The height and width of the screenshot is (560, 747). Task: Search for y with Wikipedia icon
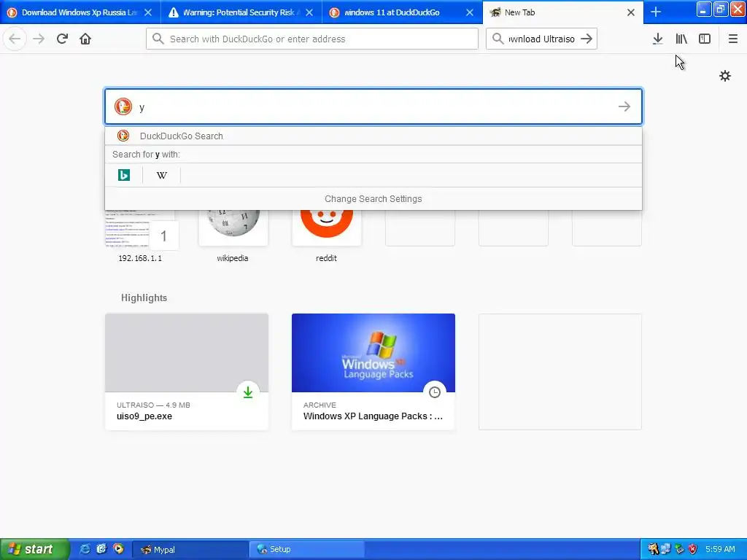click(162, 175)
